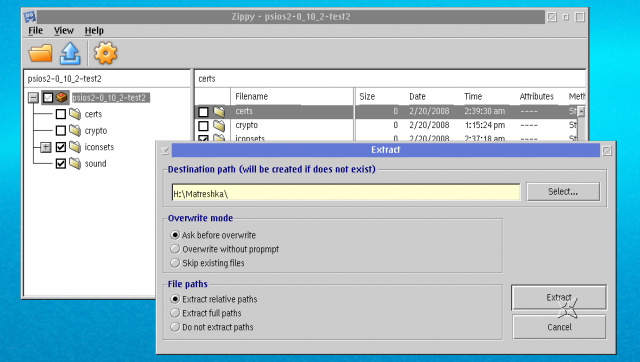640x362 pixels.
Task: Cancel the Extract dialog
Action: click(559, 327)
